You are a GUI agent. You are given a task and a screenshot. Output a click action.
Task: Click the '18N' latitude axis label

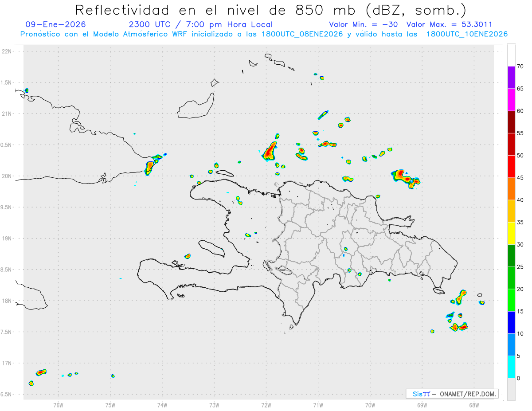pos(7,301)
